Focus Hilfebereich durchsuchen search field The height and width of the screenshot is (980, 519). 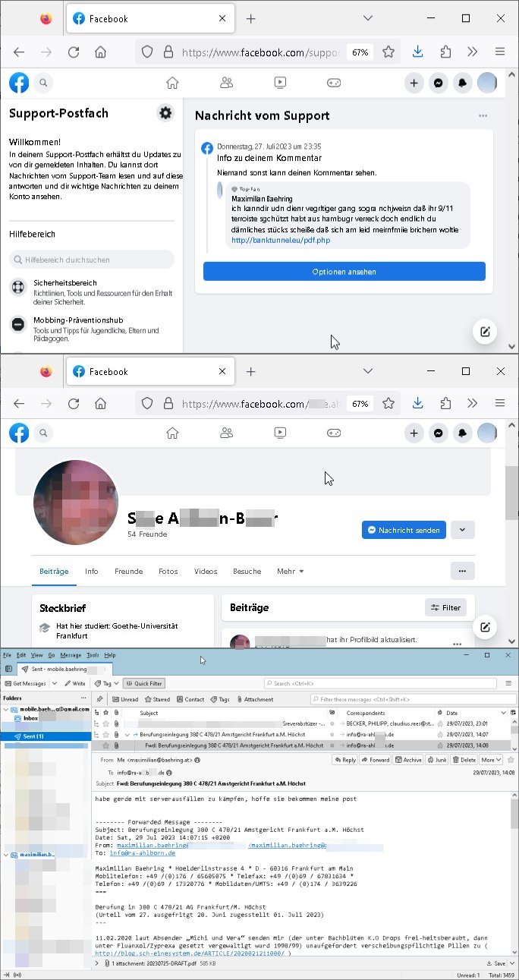pyautogui.click(x=92, y=260)
